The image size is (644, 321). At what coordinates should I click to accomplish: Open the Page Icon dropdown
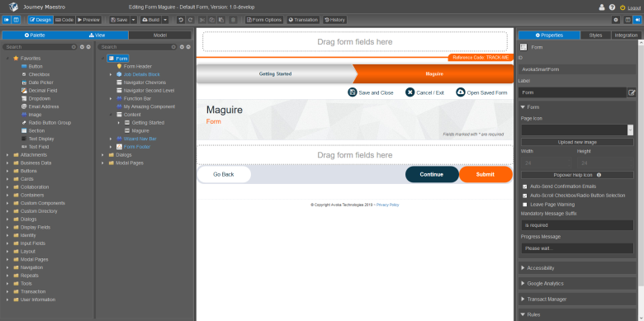pyautogui.click(x=630, y=130)
